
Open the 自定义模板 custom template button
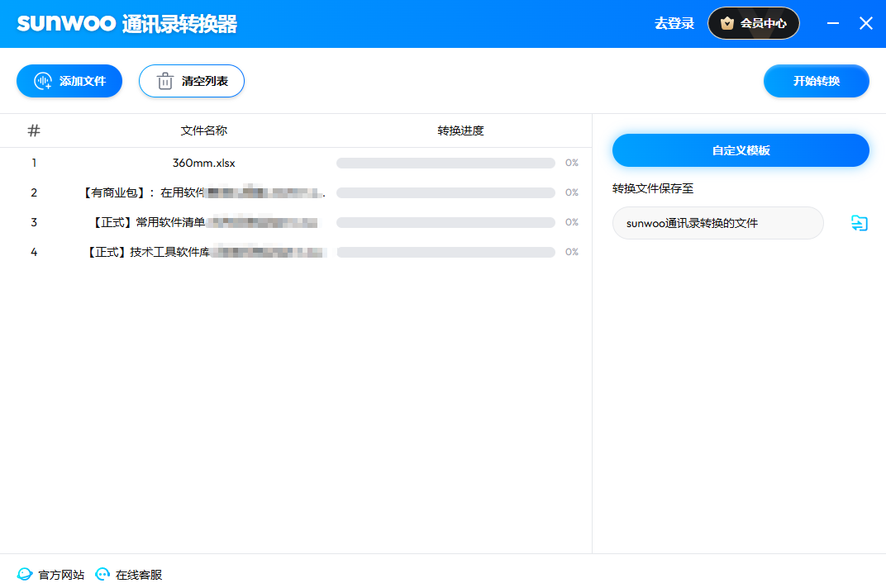click(741, 150)
